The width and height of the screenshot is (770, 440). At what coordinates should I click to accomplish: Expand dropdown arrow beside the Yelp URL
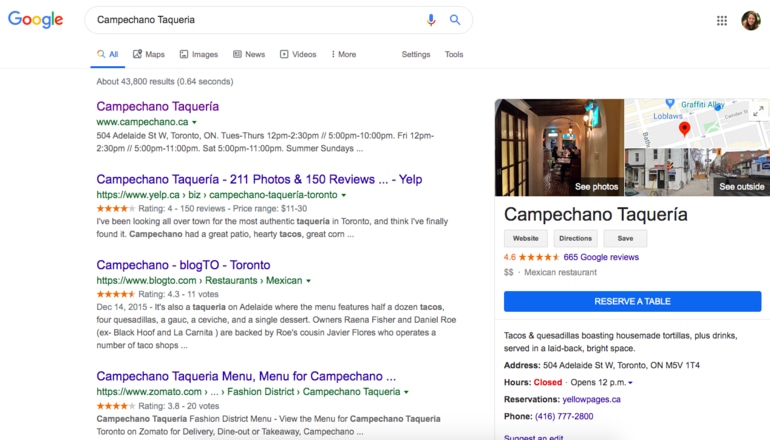coord(344,195)
